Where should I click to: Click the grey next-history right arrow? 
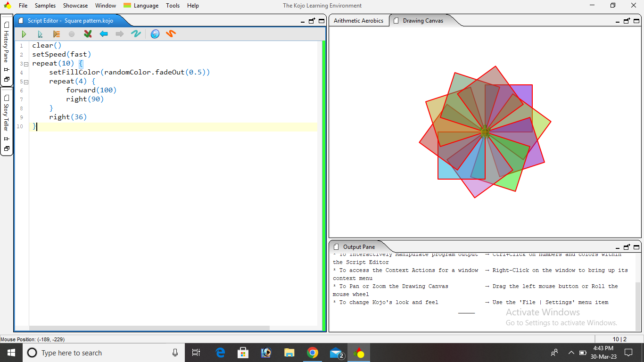[x=120, y=34]
